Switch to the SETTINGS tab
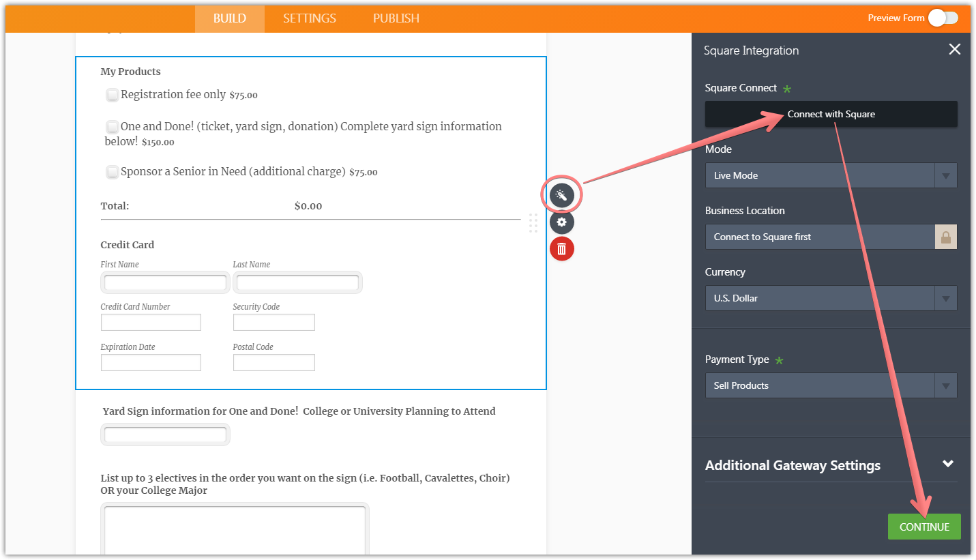 310,18
